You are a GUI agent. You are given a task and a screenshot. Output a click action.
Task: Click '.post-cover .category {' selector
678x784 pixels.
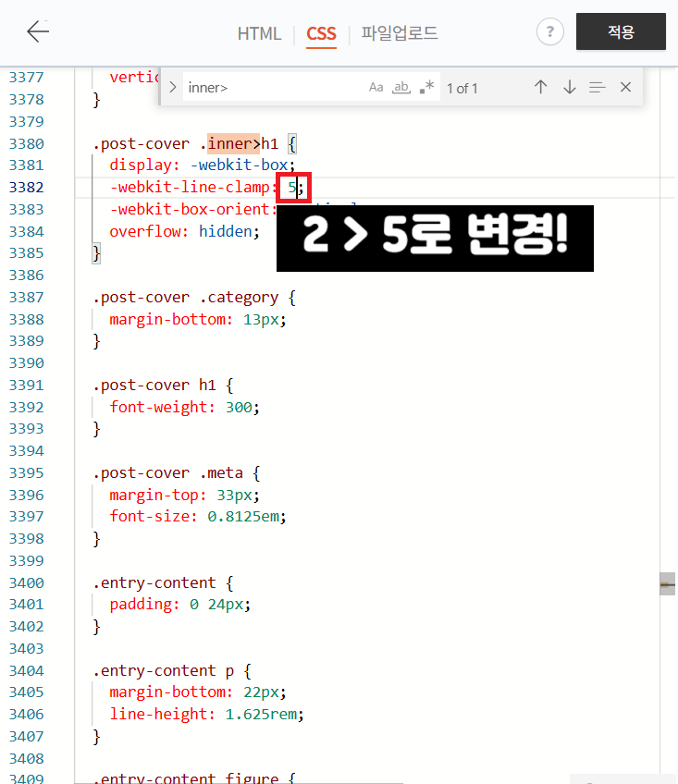pos(194,298)
